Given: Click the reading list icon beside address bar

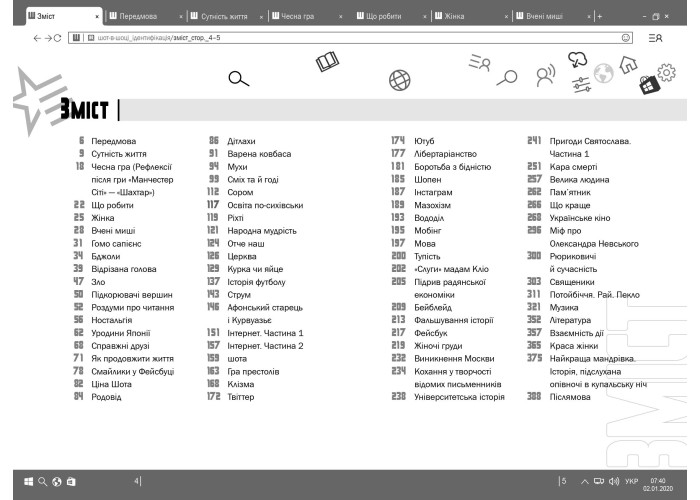Looking at the screenshot, I should tap(655, 38).
